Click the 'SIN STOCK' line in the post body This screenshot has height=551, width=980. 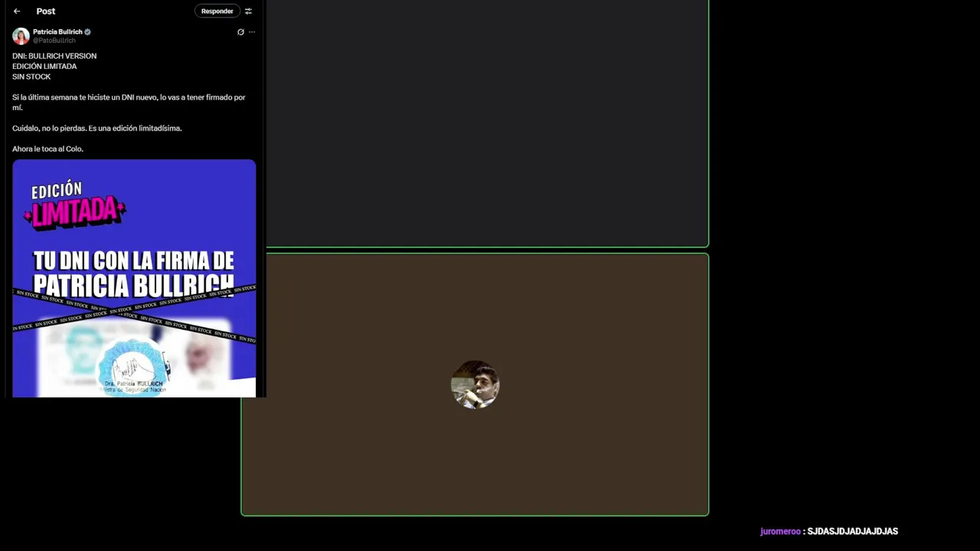(31, 77)
